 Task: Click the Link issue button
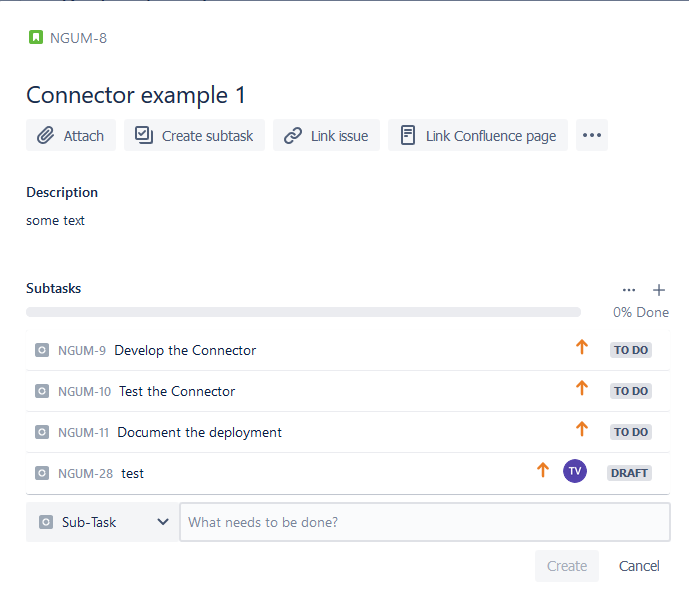(x=326, y=135)
